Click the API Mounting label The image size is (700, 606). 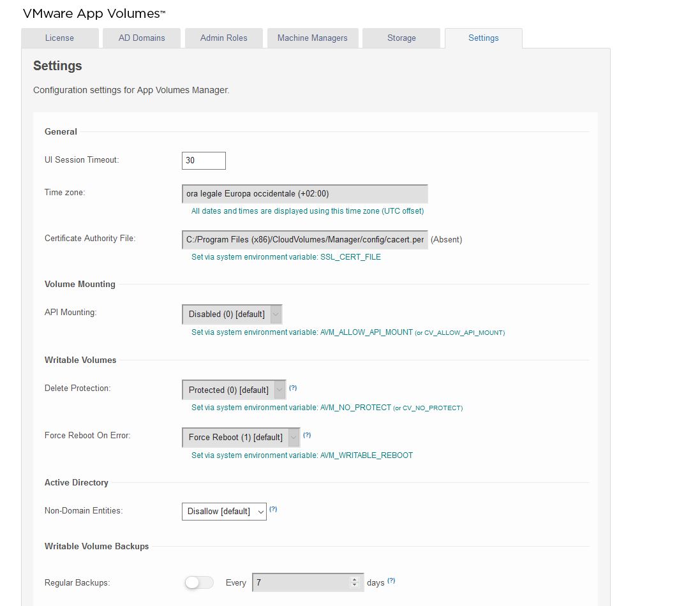tap(71, 313)
